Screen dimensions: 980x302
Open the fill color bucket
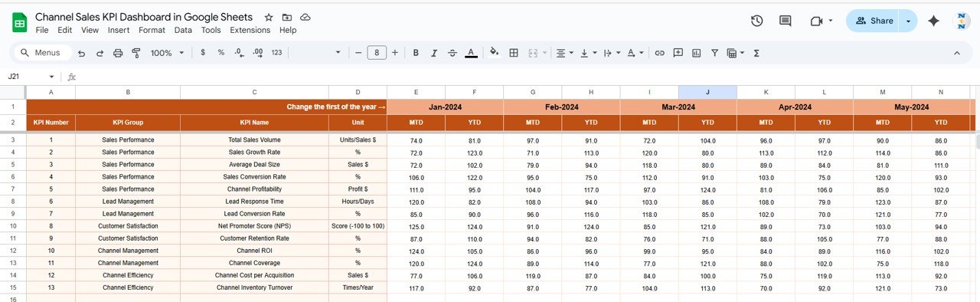point(494,53)
